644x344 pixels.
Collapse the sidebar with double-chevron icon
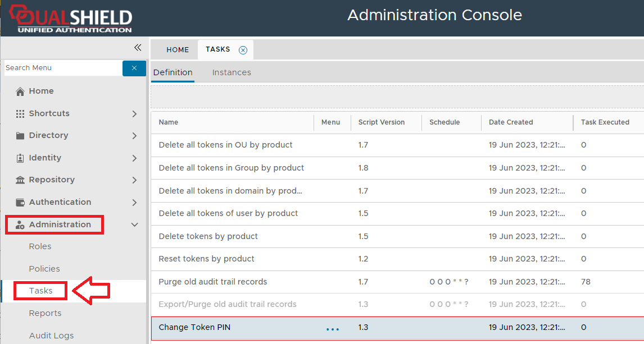(x=138, y=48)
